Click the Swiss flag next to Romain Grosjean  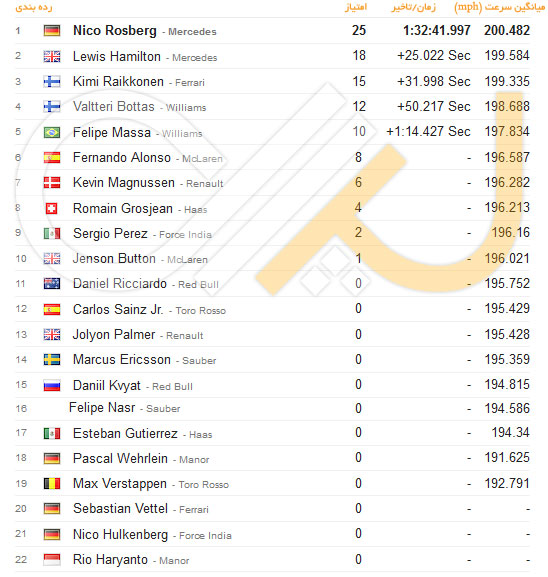point(52,209)
